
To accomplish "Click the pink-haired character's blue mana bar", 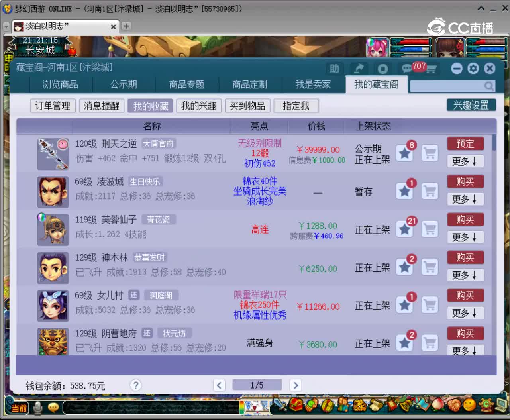I will [x=411, y=49].
